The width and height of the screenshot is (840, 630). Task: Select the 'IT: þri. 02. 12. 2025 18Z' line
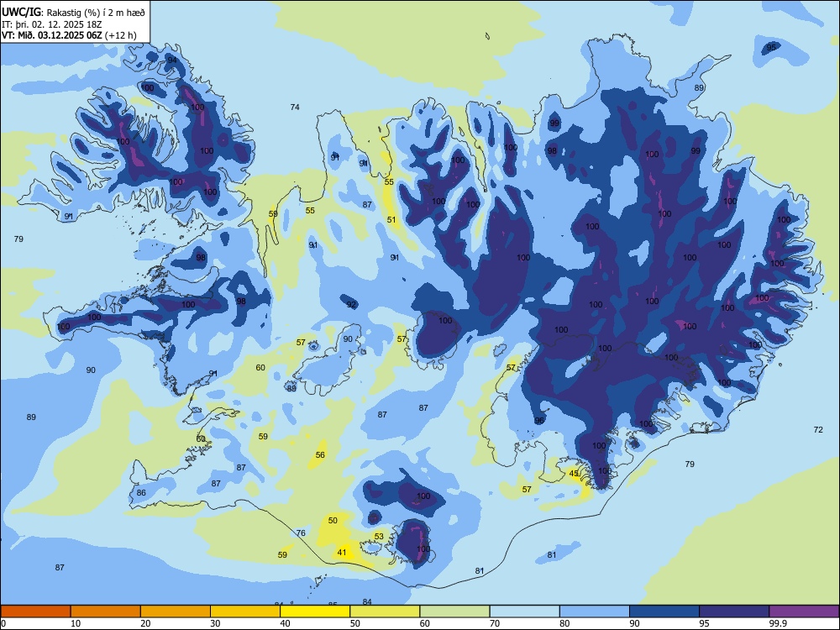(51, 24)
